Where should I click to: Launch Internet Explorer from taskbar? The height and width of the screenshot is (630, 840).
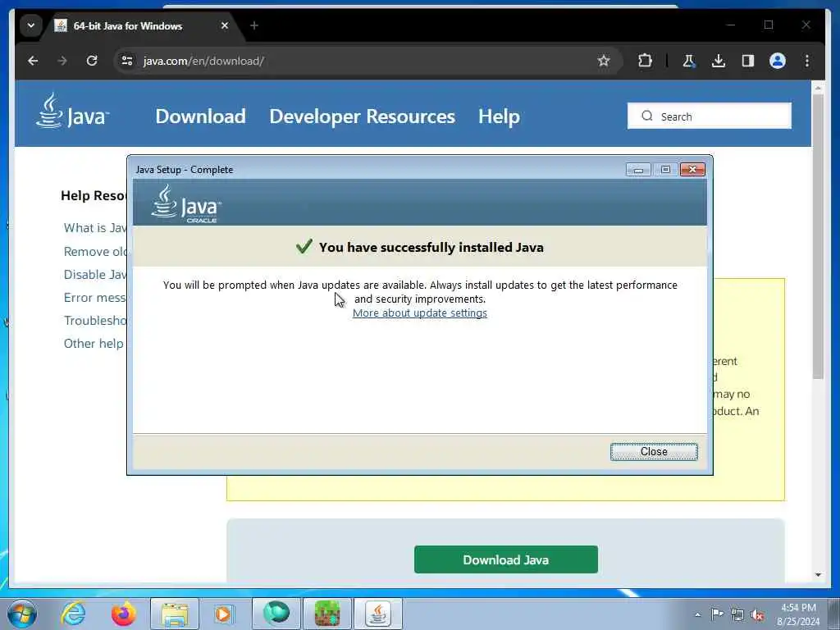pyautogui.click(x=73, y=614)
